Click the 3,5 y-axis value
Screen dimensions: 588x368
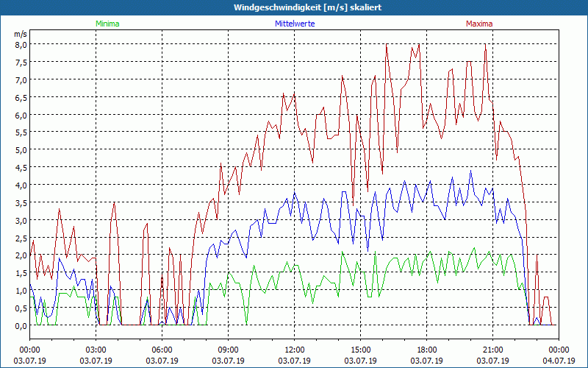click(21, 203)
